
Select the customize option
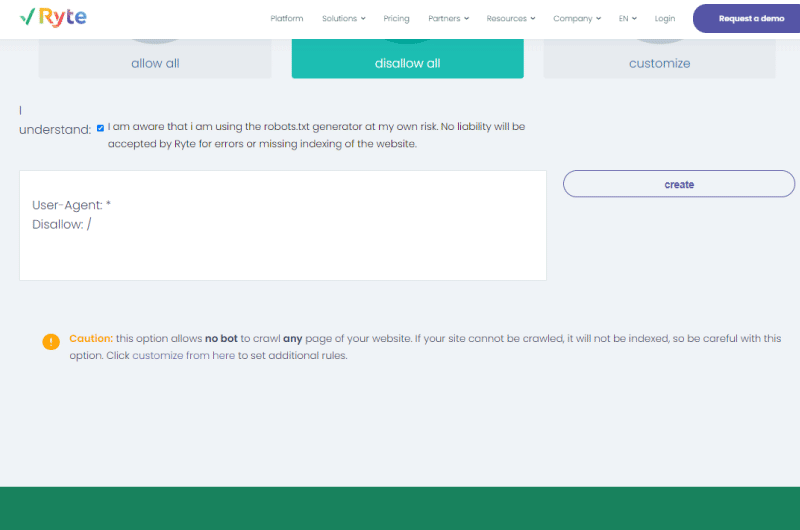[x=659, y=59]
